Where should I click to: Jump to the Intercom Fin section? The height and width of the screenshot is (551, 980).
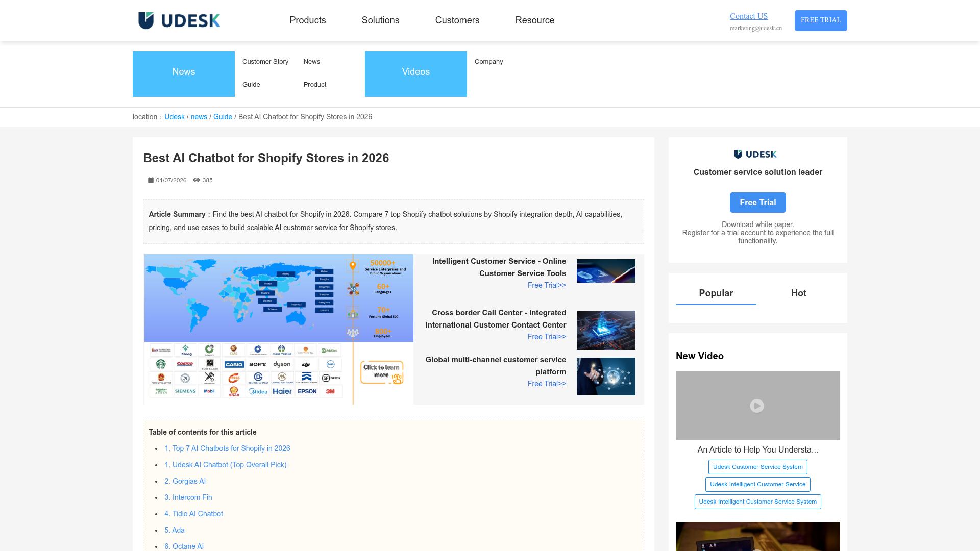(x=188, y=497)
